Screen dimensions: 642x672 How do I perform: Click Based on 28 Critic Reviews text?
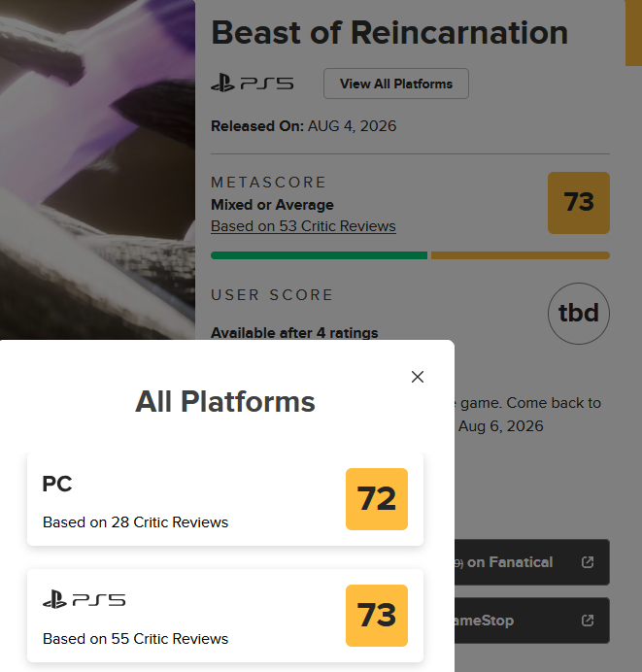pyautogui.click(x=135, y=522)
